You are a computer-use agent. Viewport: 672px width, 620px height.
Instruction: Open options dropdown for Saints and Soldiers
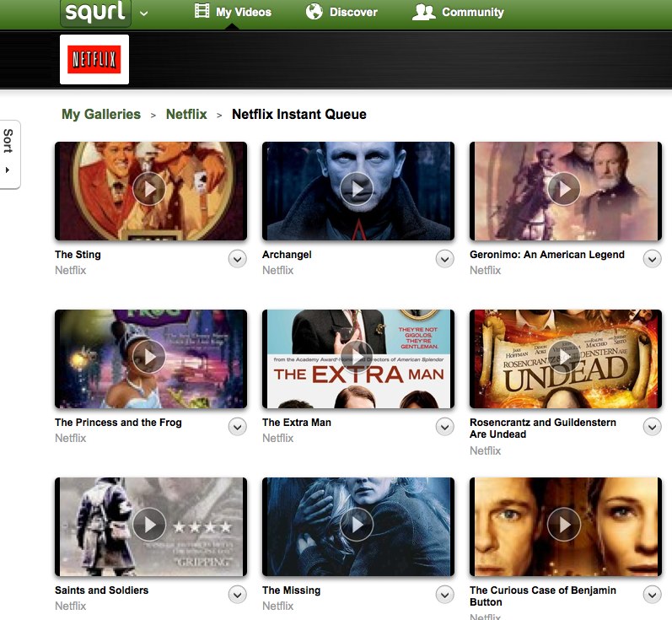(238, 595)
